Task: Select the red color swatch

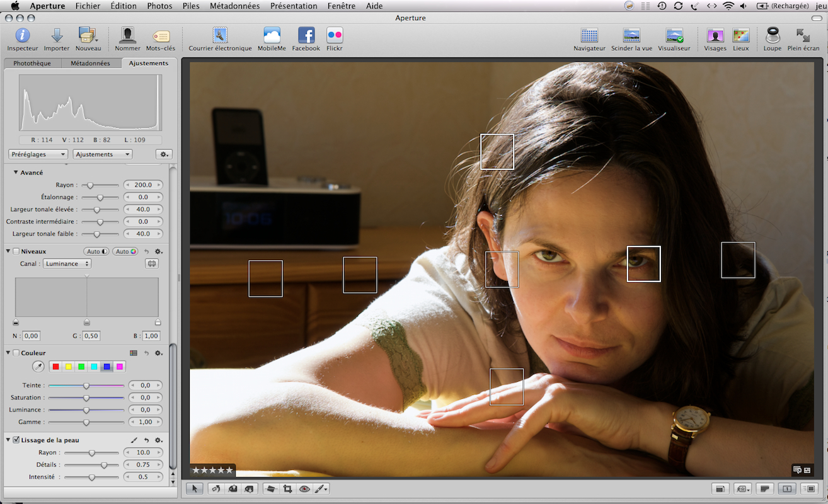Action: click(x=55, y=367)
